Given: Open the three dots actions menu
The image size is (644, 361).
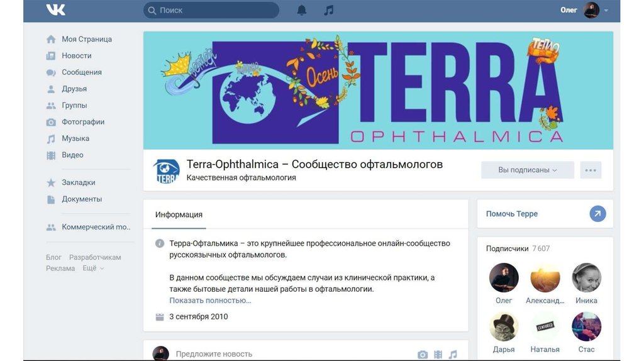Looking at the screenshot, I should (591, 170).
